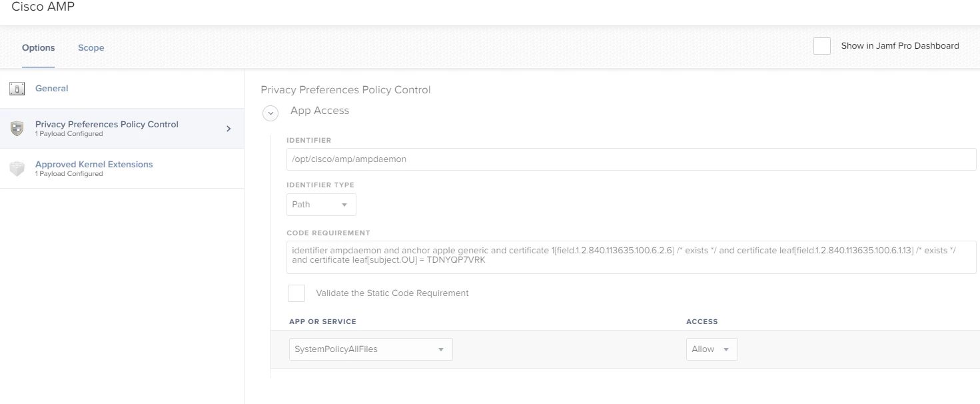Collapse the App Access section

270,113
